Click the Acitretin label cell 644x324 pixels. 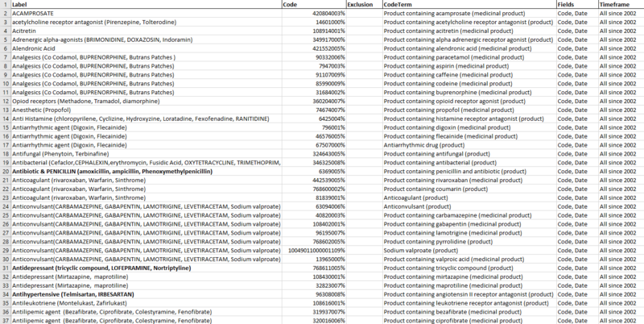tap(147, 31)
